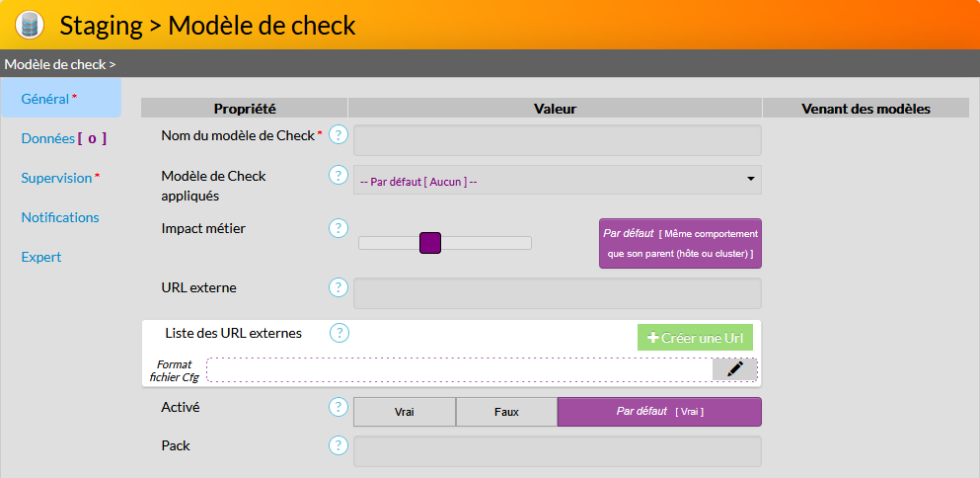The width and height of the screenshot is (980, 478).
Task: Set Activé to Faux
Action: click(506, 412)
